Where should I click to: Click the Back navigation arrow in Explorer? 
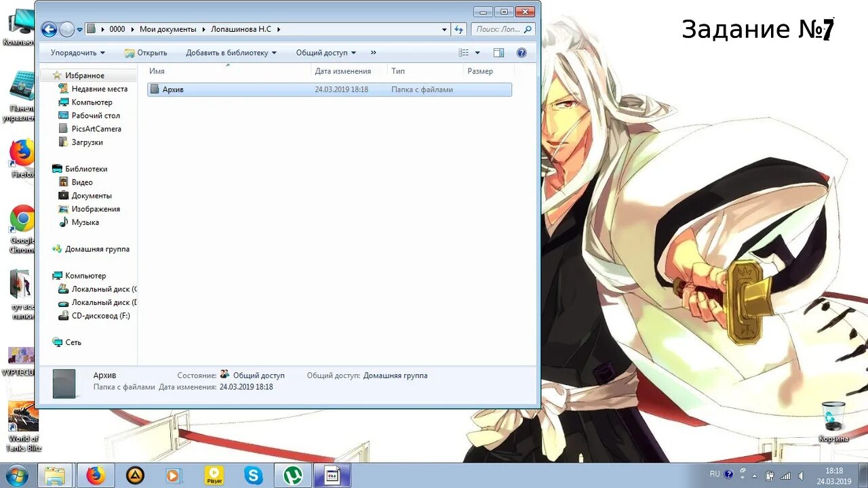point(49,29)
